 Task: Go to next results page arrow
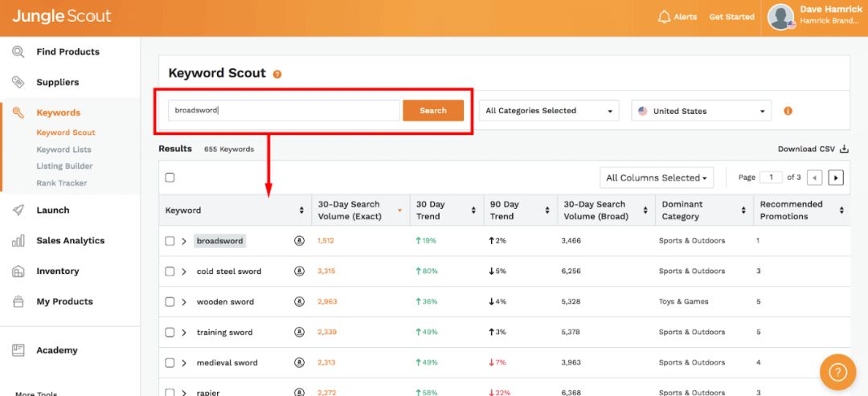(x=836, y=178)
